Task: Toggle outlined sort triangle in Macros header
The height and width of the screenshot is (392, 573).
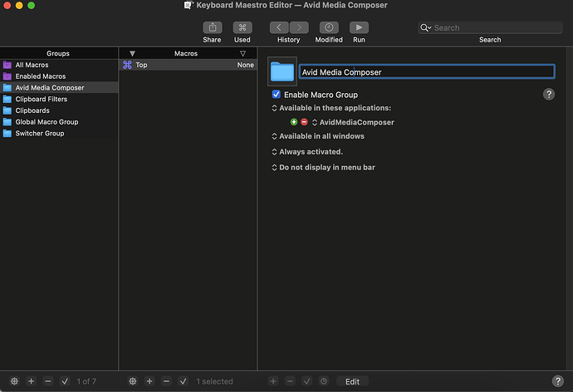Action: coord(242,54)
